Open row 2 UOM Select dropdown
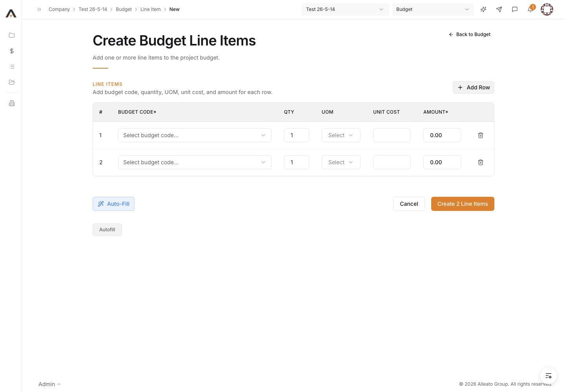The height and width of the screenshot is (392, 565). (341, 162)
